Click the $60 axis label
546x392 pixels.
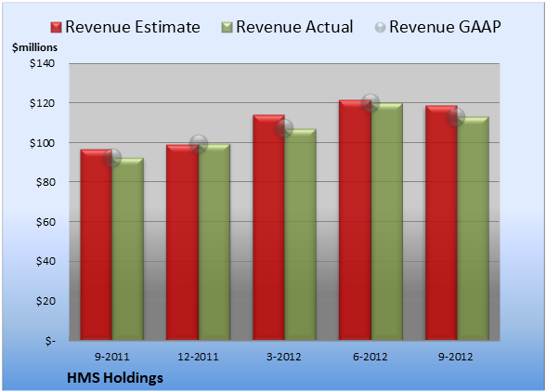45,222
